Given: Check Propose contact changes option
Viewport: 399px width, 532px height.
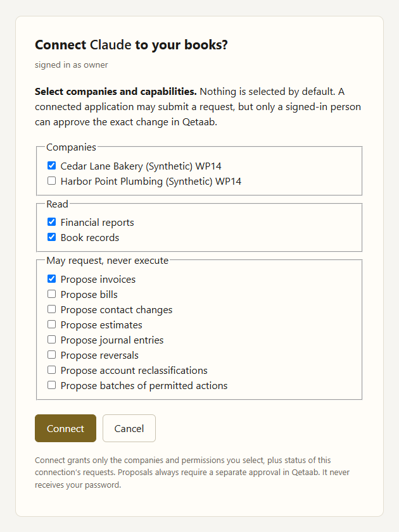Looking at the screenshot, I should coord(51,309).
